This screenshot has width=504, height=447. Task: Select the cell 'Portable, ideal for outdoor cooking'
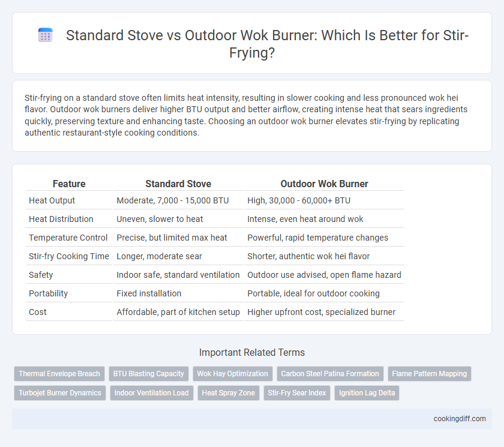324,294
